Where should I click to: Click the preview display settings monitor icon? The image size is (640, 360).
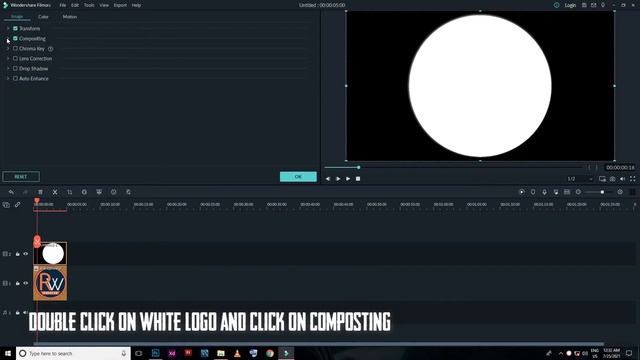(602, 179)
